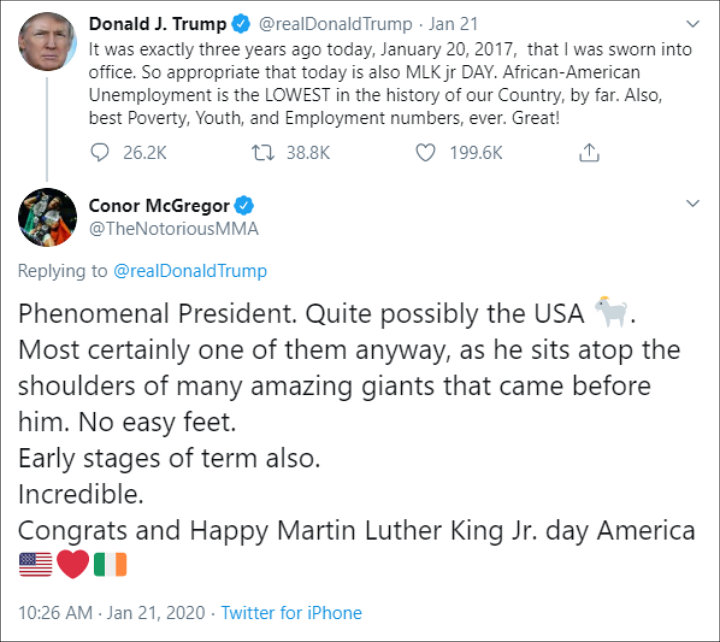Open Conor McGregor's profile picture

pos(47,217)
